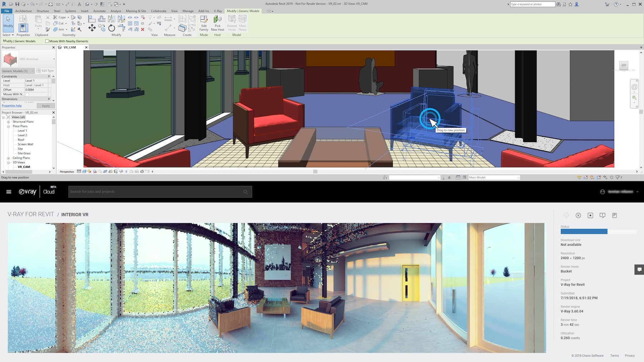Viewport: 644px width, 362px height.
Task: Click the Revit application logo
Action: pyautogui.click(x=4, y=4)
